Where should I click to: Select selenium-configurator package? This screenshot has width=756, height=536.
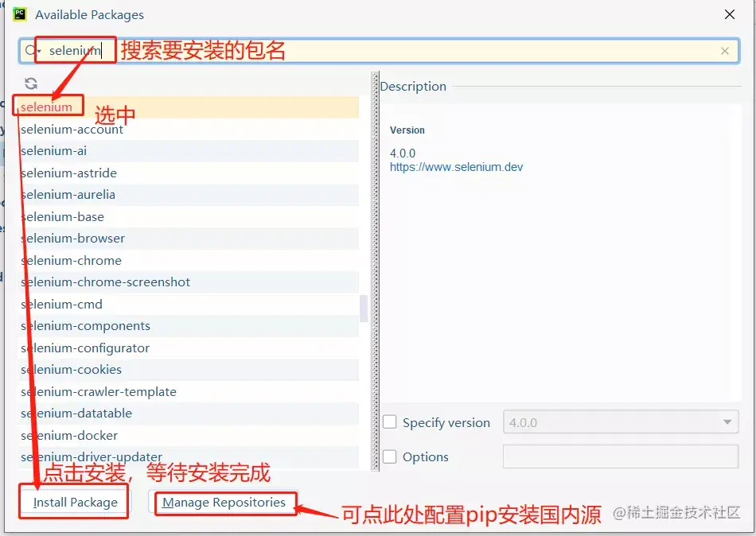pos(189,348)
